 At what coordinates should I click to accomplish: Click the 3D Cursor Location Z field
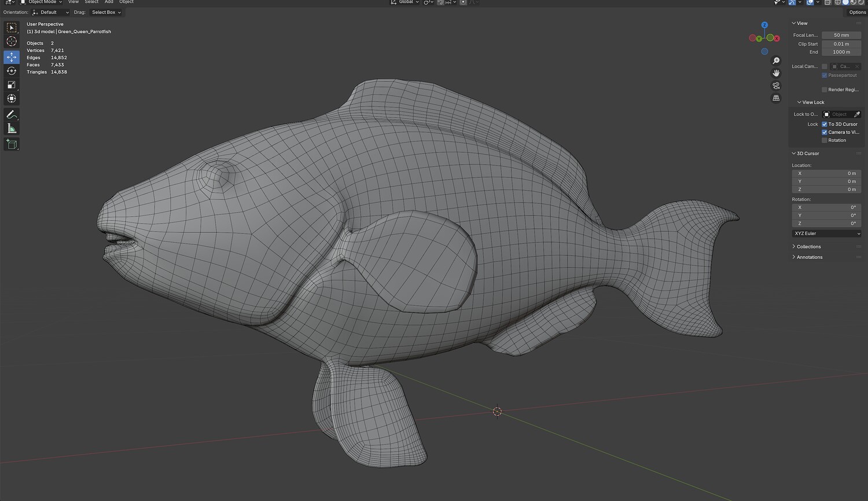point(826,189)
